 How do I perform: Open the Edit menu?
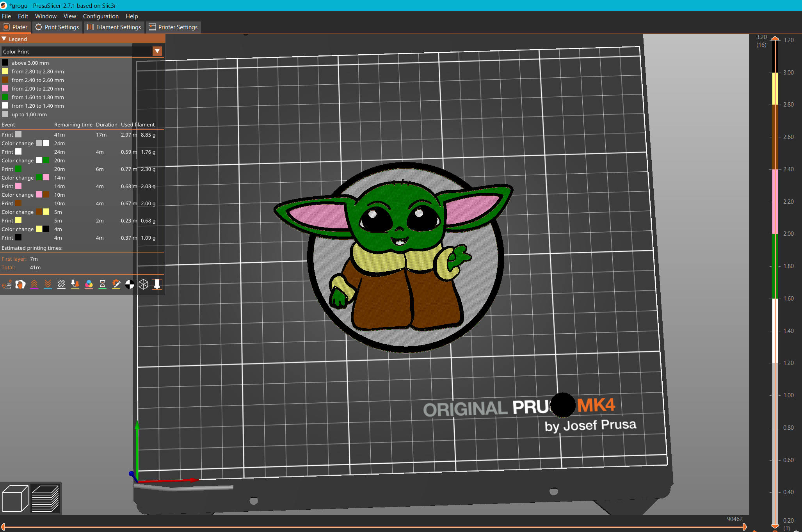click(23, 16)
